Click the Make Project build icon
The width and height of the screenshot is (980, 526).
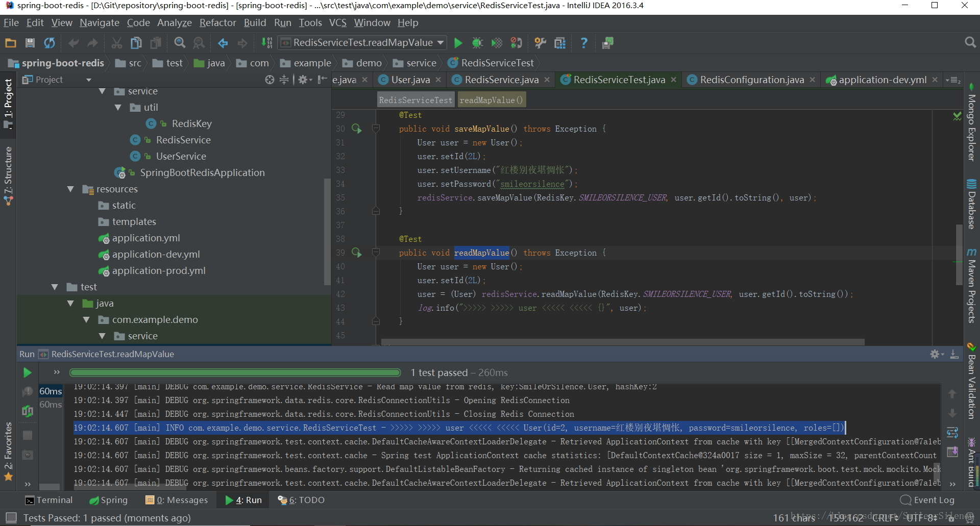click(x=266, y=43)
